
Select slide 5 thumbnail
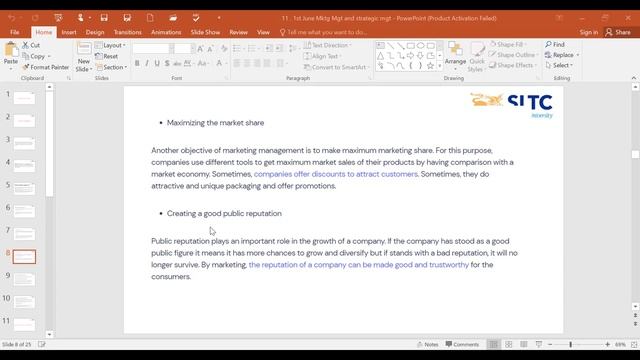(24, 189)
